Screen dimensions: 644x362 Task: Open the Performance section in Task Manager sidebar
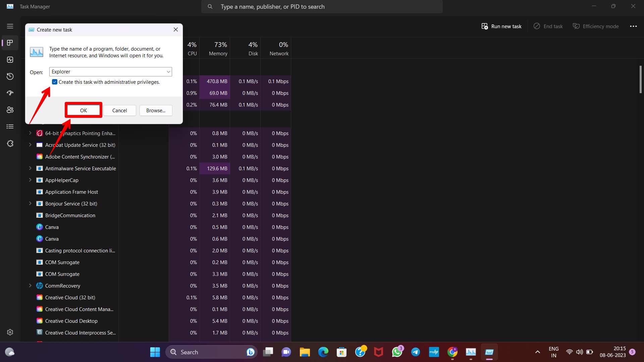[x=10, y=60]
